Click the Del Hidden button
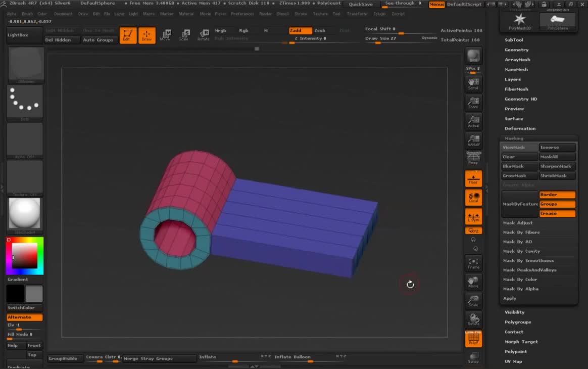This screenshot has width=588, height=369. (62, 40)
